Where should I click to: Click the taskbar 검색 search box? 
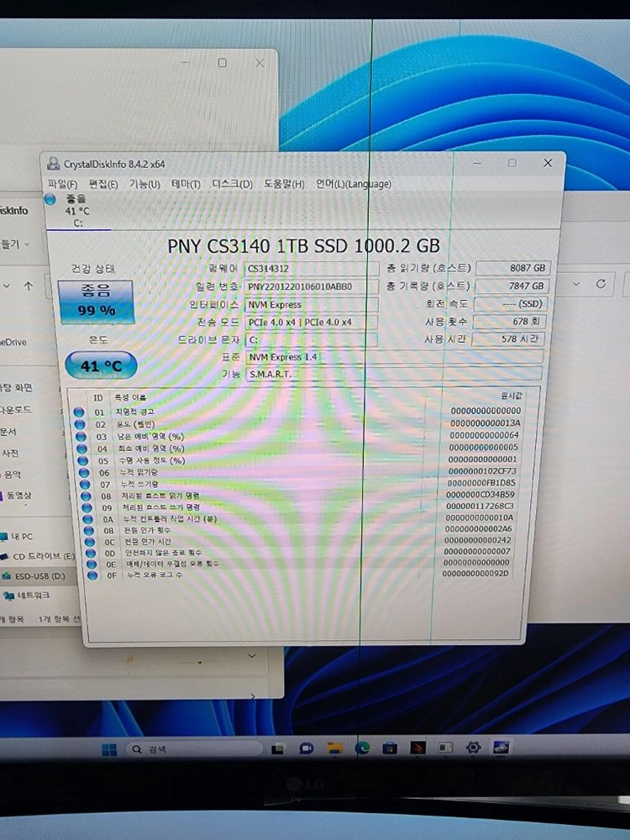tap(195, 749)
